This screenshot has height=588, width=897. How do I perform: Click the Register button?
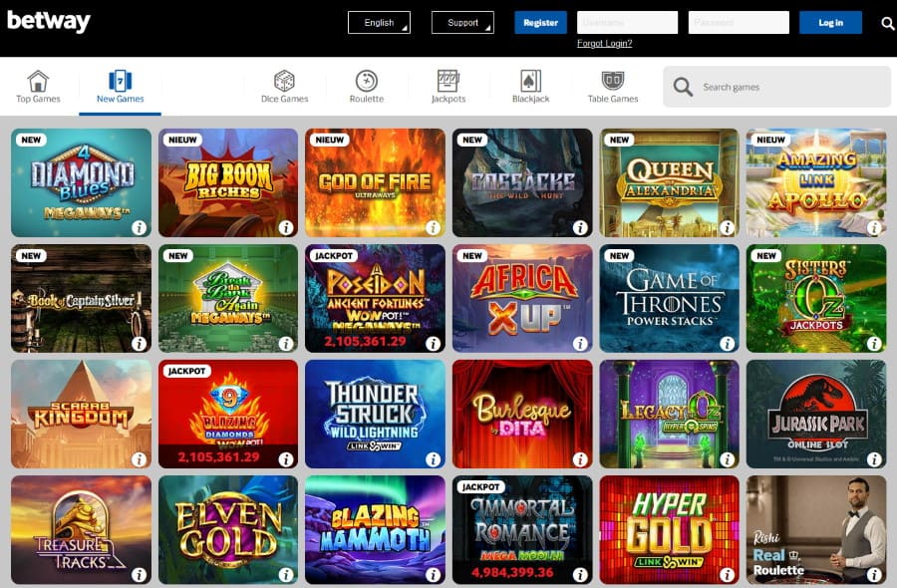540,23
